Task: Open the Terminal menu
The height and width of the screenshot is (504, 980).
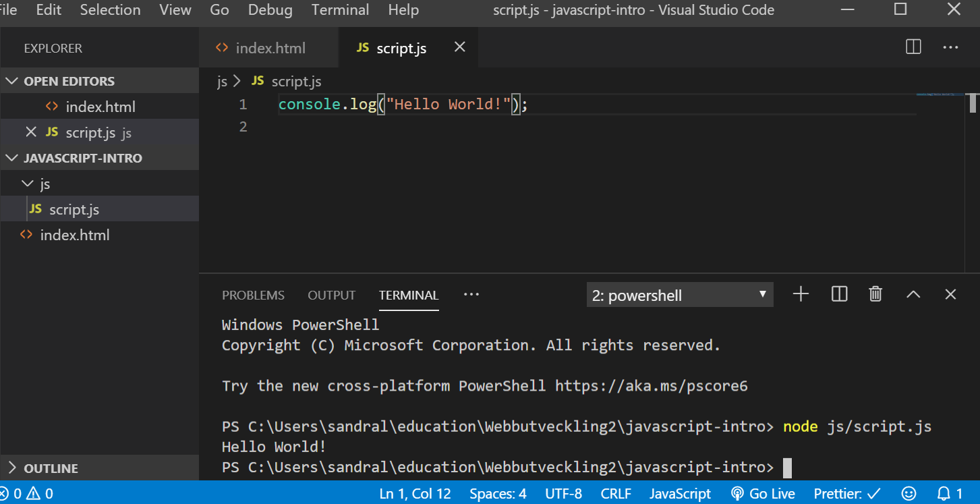Action: coord(340,10)
